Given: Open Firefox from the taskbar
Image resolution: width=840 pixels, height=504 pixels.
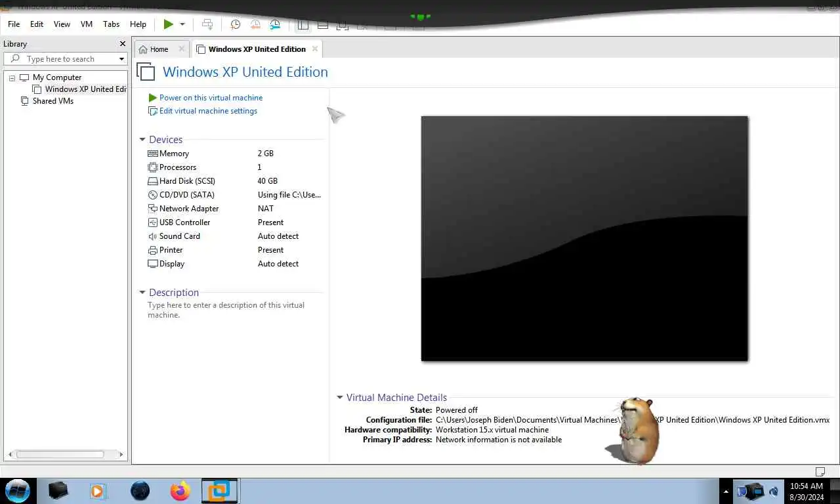Looking at the screenshot, I should (x=180, y=491).
